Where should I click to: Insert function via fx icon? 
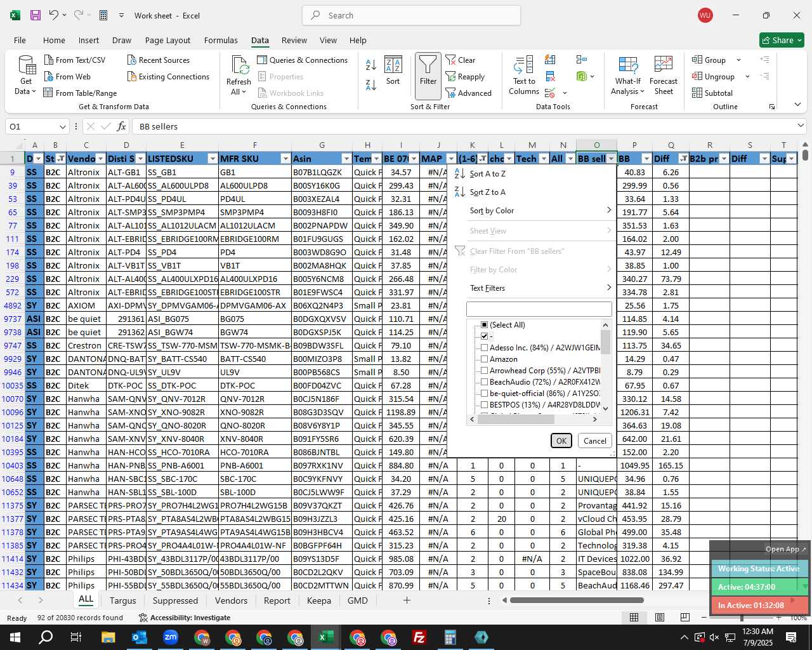[122, 126]
